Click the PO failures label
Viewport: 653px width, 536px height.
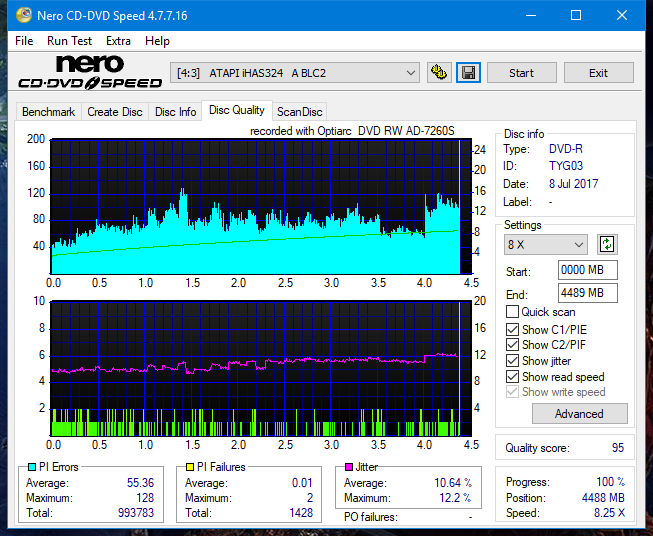(371, 517)
